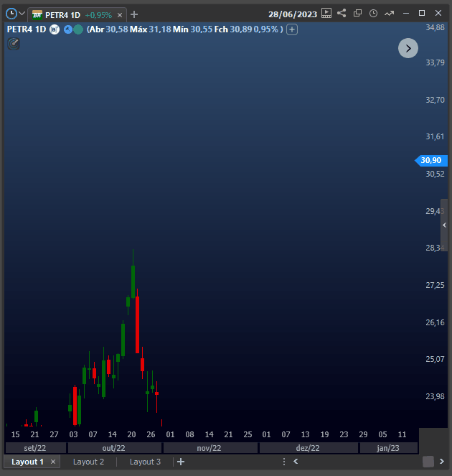Close the PETR4 1D tab

[120, 15]
